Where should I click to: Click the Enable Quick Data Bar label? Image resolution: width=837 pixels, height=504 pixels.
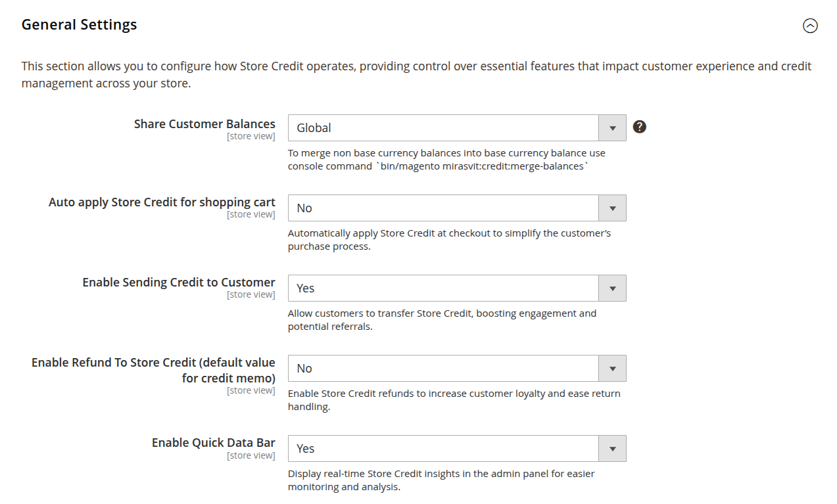pos(213,443)
